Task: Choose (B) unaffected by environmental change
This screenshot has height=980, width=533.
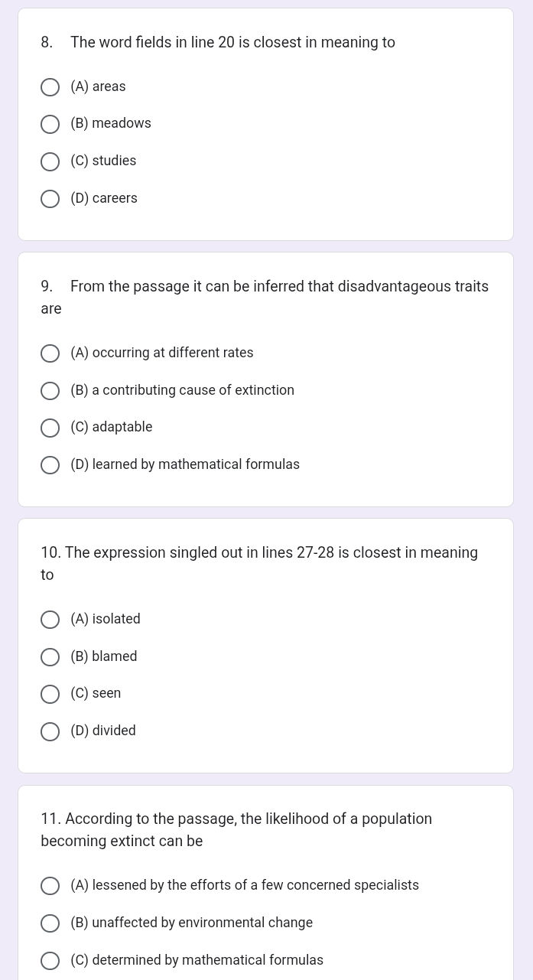Action: 50,923
